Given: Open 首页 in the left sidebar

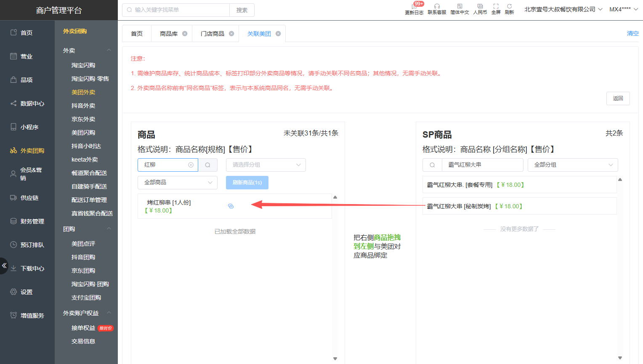Looking at the screenshot, I should (x=27, y=32).
